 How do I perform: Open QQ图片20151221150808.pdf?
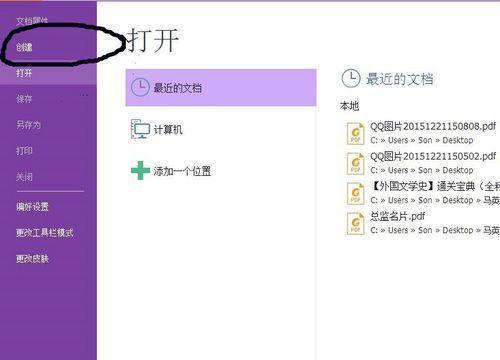pos(433,126)
